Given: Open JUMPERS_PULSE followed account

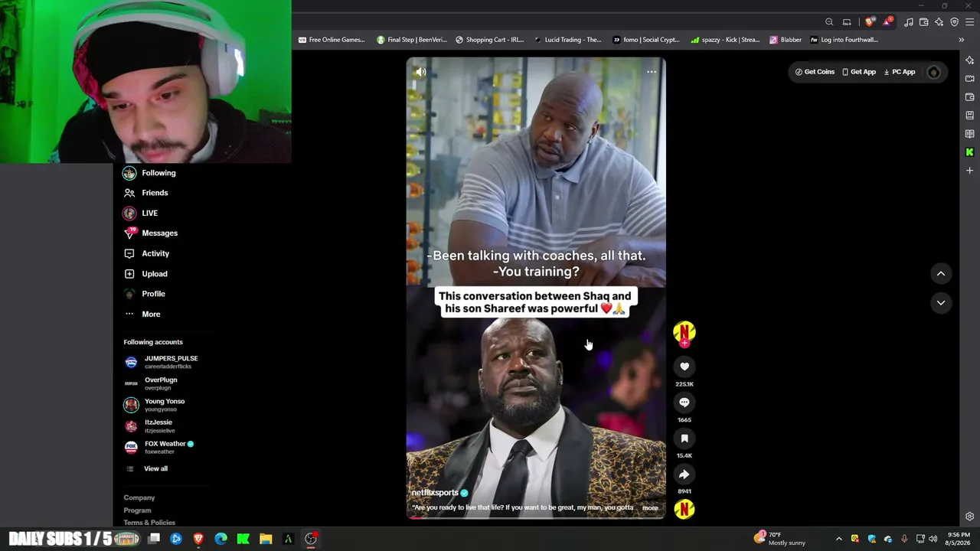Looking at the screenshot, I should [x=161, y=362].
